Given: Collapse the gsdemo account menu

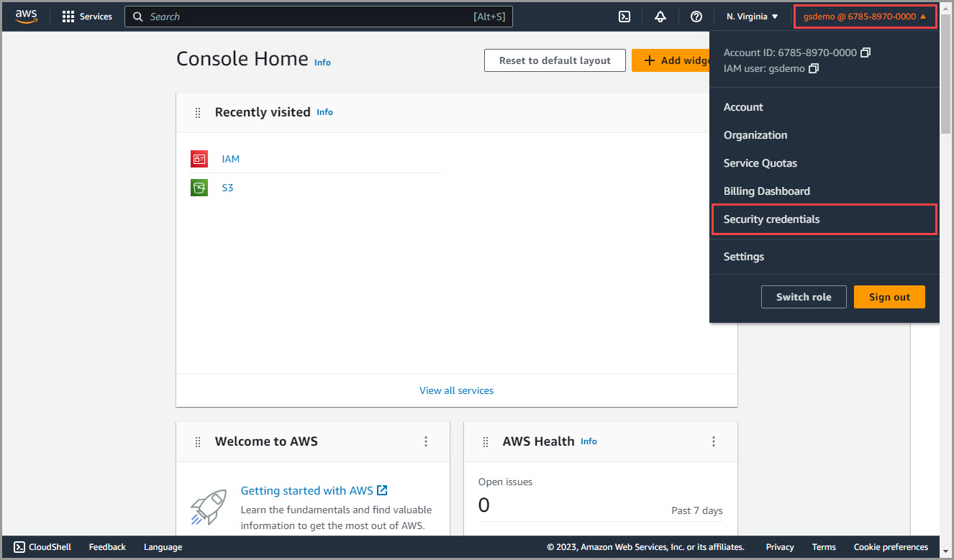Looking at the screenshot, I should pos(865,17).
